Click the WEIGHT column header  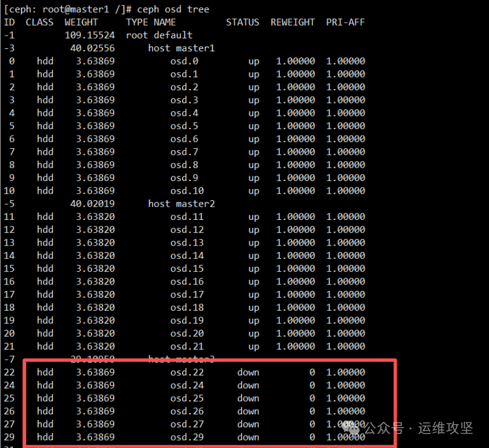click(81, 22)
